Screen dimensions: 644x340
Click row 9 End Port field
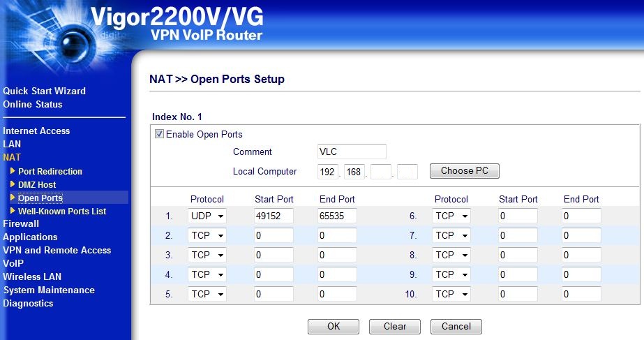[x=582, y=274]
